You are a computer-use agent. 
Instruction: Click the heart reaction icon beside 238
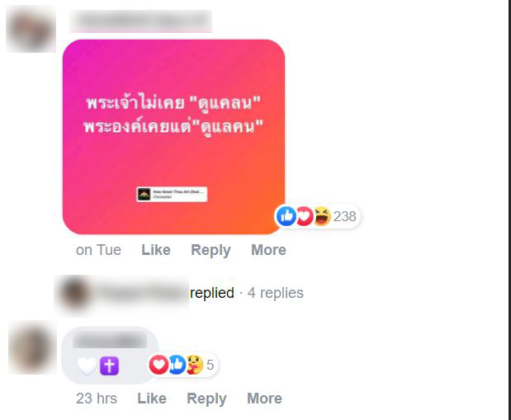(305, 216)
